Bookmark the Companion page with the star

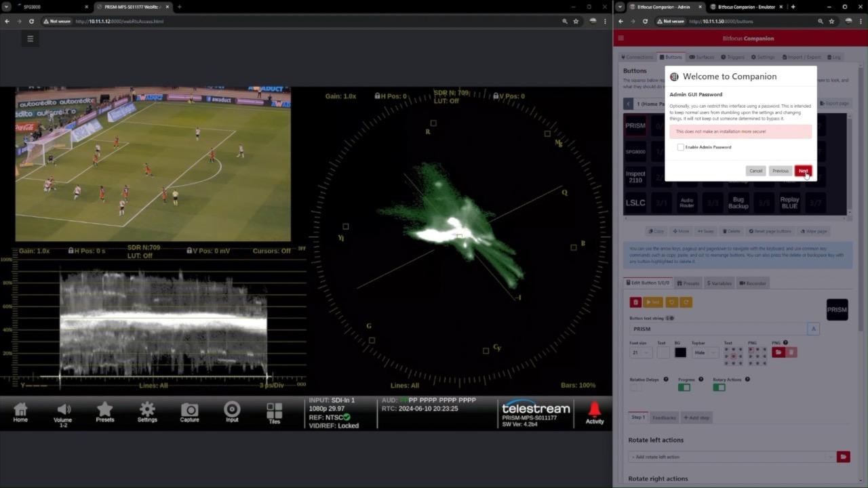[x=831, y=21]
